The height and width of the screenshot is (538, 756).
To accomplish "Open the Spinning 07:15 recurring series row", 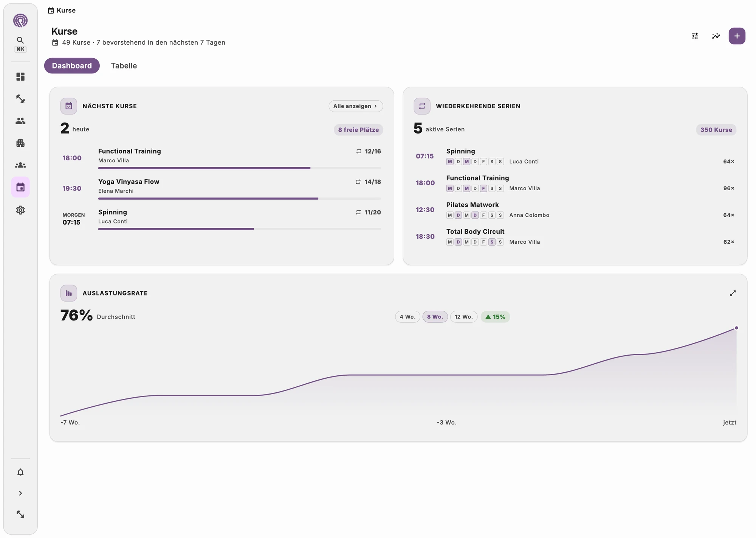I will click(575, 156).
